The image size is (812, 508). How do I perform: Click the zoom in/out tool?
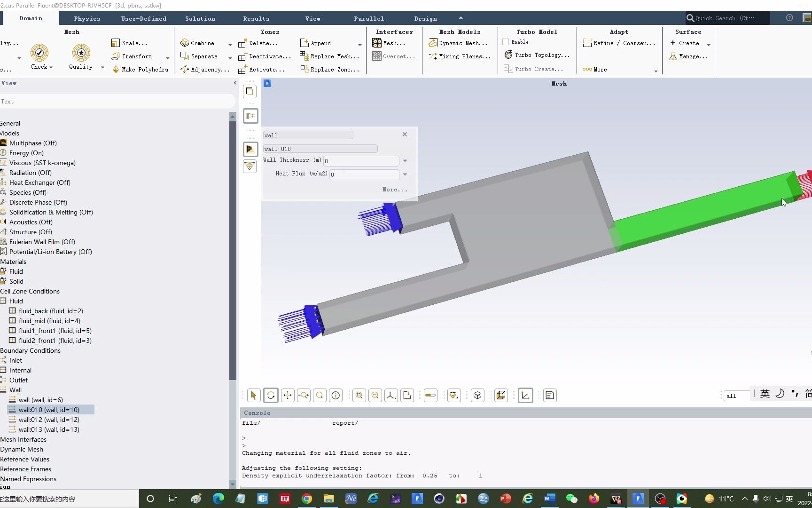[x=304, y=395]
